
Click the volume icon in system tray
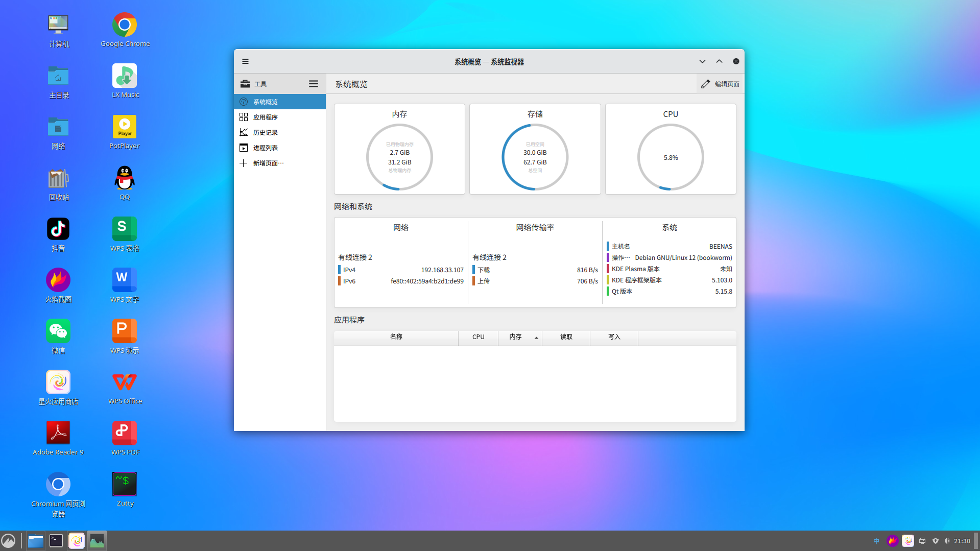click(x=947, y=541)
